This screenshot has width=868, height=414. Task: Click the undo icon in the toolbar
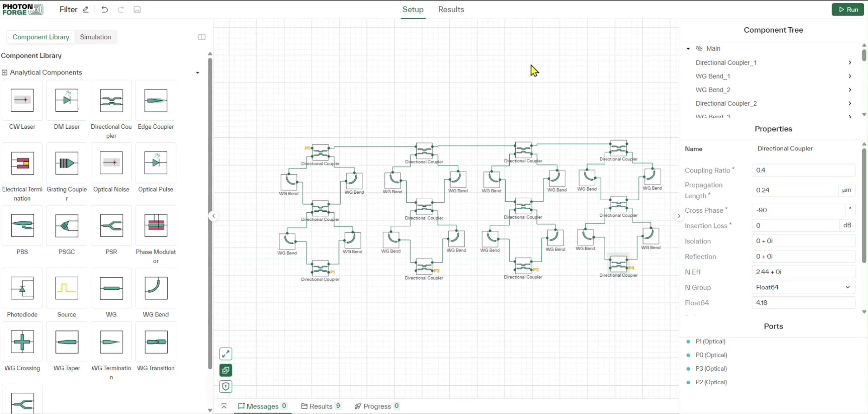[104, 9]
